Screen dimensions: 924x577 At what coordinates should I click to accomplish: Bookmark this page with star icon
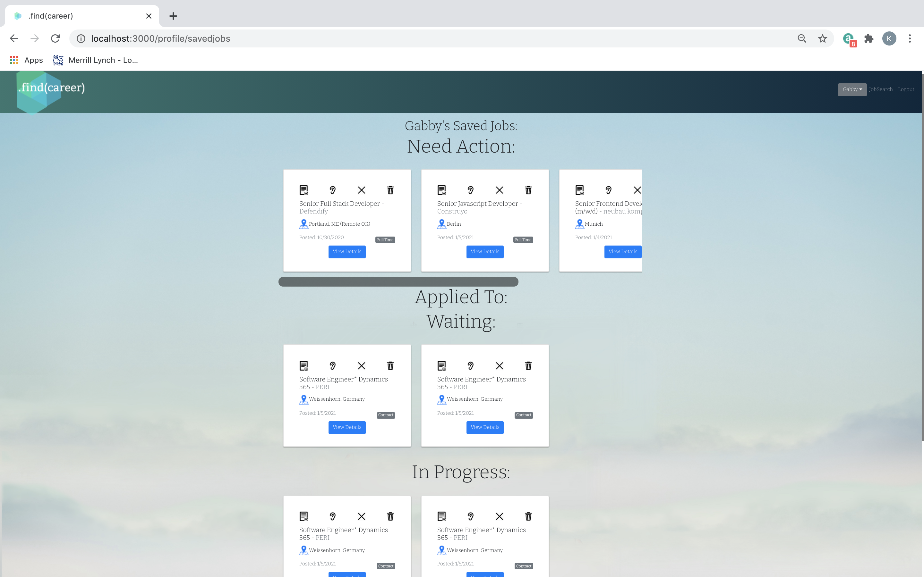pos(822,38)
